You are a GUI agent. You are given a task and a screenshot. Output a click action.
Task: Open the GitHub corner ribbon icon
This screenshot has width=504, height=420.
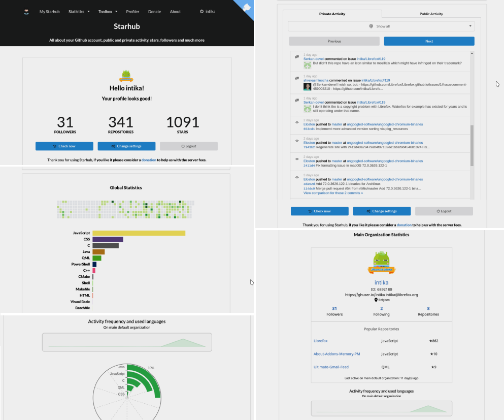247,7
